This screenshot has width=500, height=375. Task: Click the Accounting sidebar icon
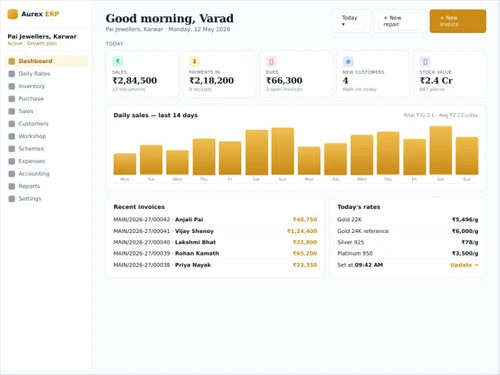12,174
